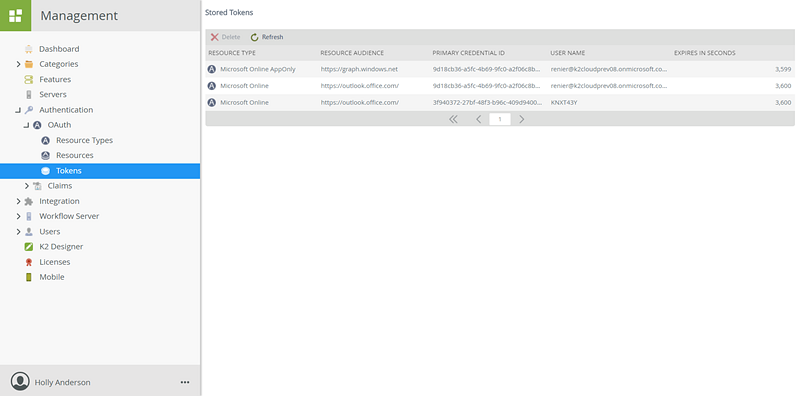Select the 3,599 expiry value cell

pos(783,69)
